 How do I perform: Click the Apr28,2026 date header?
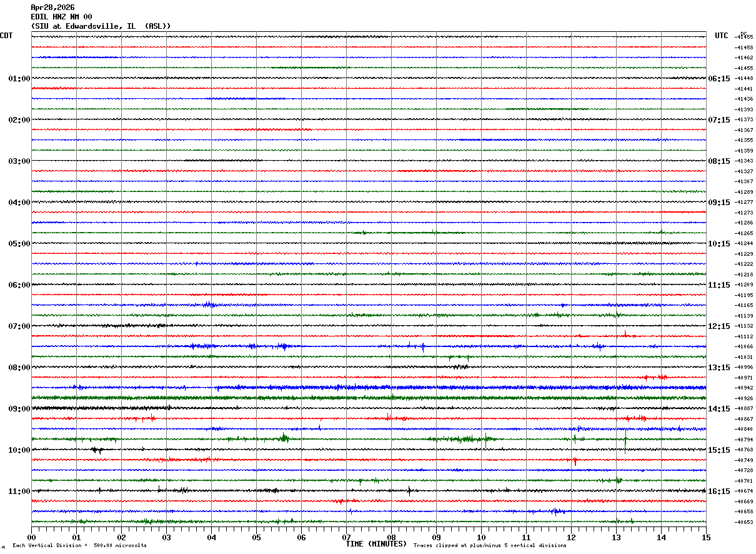[52, 8]
